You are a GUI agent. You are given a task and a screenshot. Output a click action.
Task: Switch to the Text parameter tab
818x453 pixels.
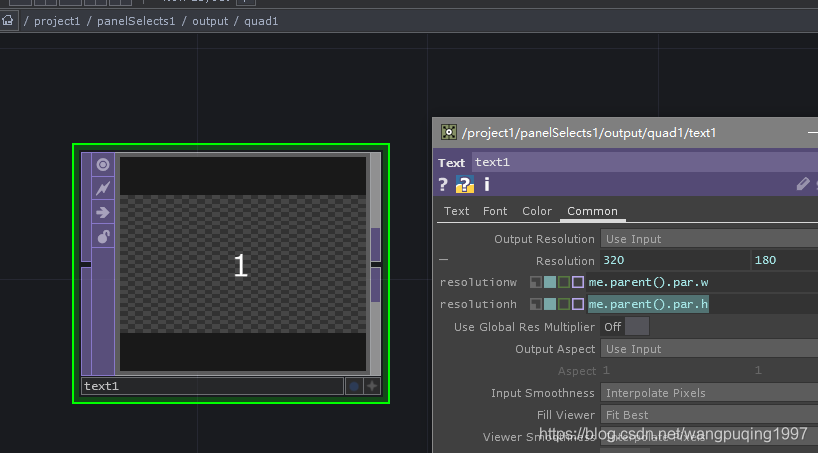456,211
